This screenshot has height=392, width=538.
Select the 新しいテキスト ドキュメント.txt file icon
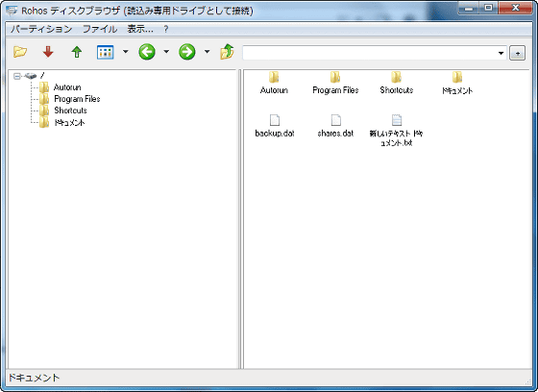tap(397, 120)
